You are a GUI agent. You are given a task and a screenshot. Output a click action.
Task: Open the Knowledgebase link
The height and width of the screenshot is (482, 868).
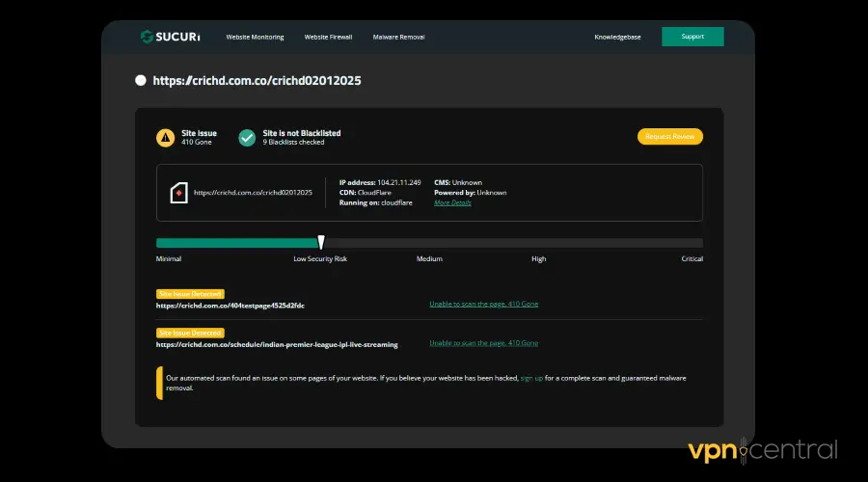[x=617, y=37]
